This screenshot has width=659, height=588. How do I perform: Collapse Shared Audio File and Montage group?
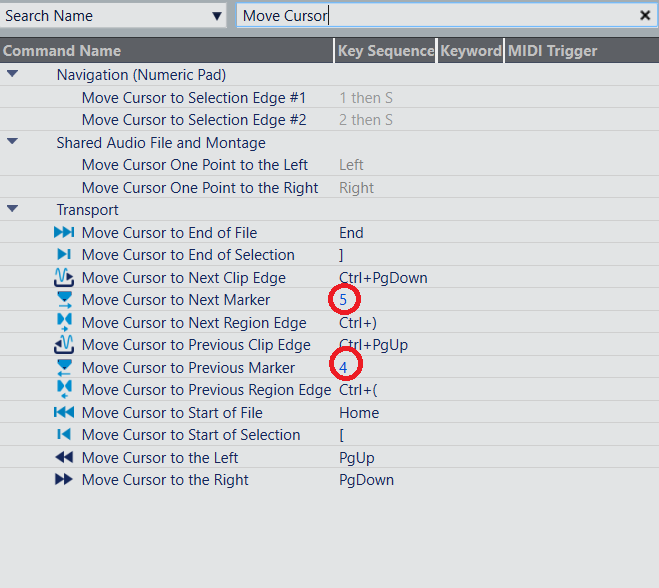point(12,142)
